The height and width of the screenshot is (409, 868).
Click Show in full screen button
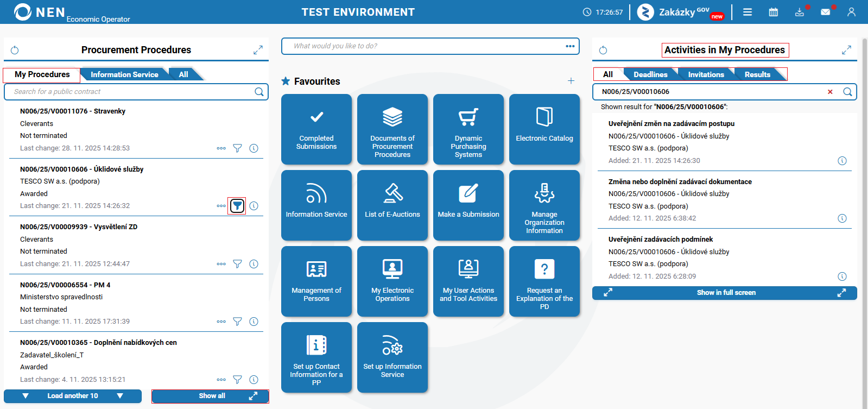tap(725, 293)
